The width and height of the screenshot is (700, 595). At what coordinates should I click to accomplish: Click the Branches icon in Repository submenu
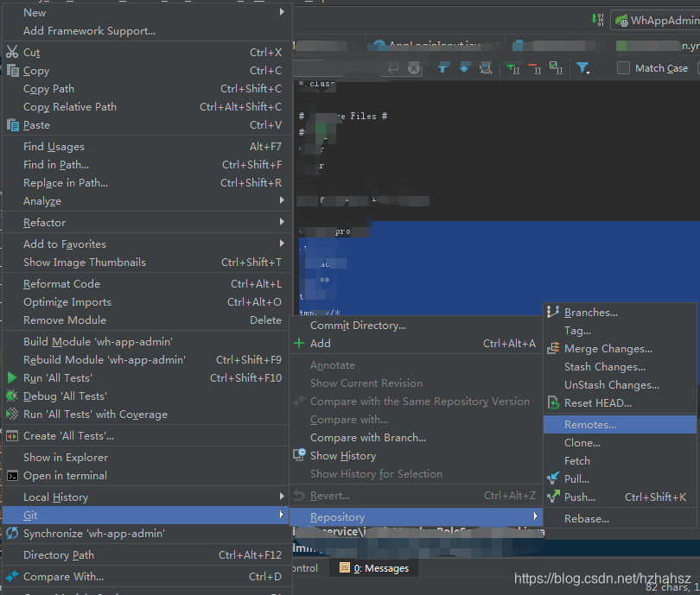(553, 312)
